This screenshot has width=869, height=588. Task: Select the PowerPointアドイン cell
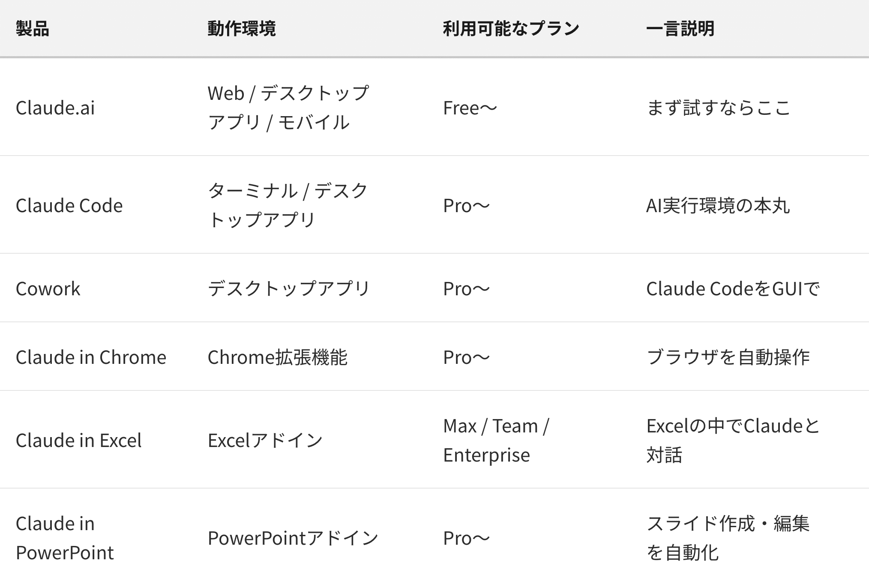click(293, 538)
